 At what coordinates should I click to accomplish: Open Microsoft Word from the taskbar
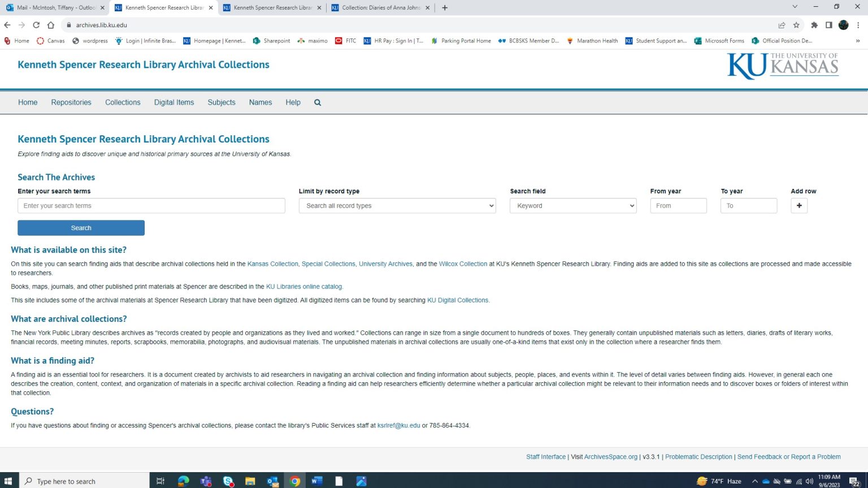pos(316,481)
